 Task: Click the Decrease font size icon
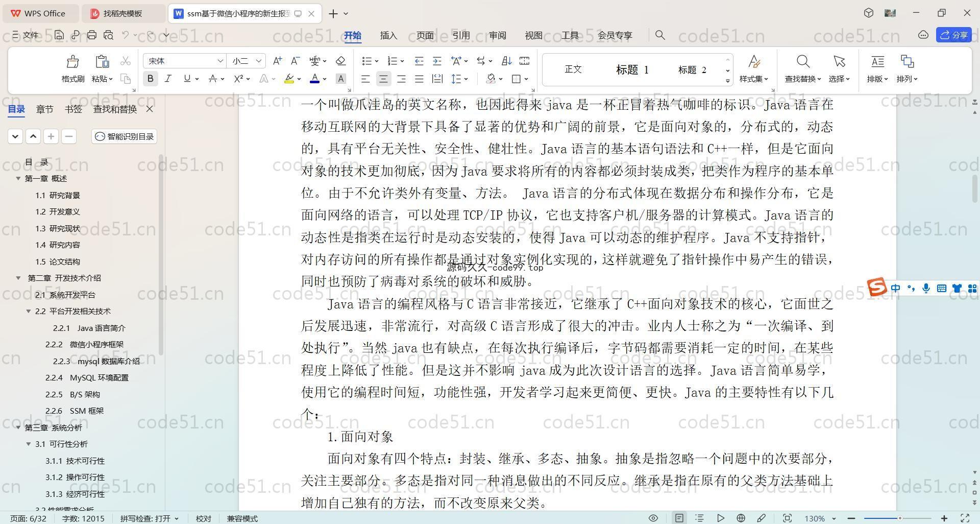click(x=295, y=61)
